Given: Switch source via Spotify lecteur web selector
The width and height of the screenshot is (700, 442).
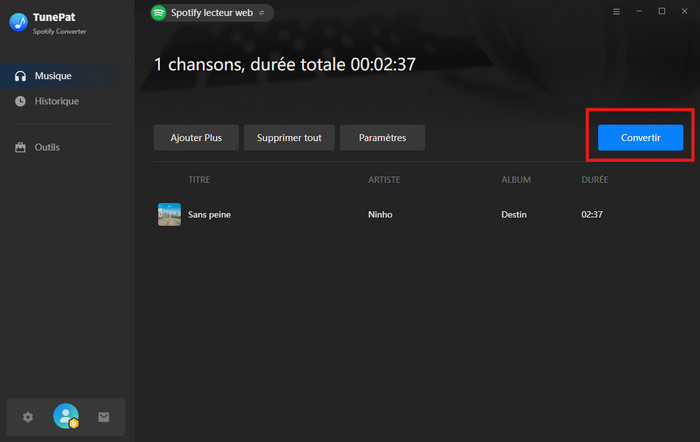Looking at the screenshot, I should click(x=212, y=13).
